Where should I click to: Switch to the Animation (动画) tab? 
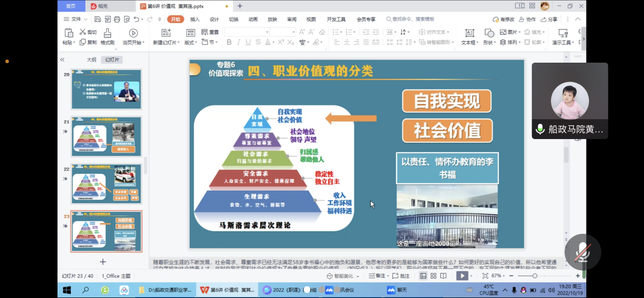pos(253,19)
